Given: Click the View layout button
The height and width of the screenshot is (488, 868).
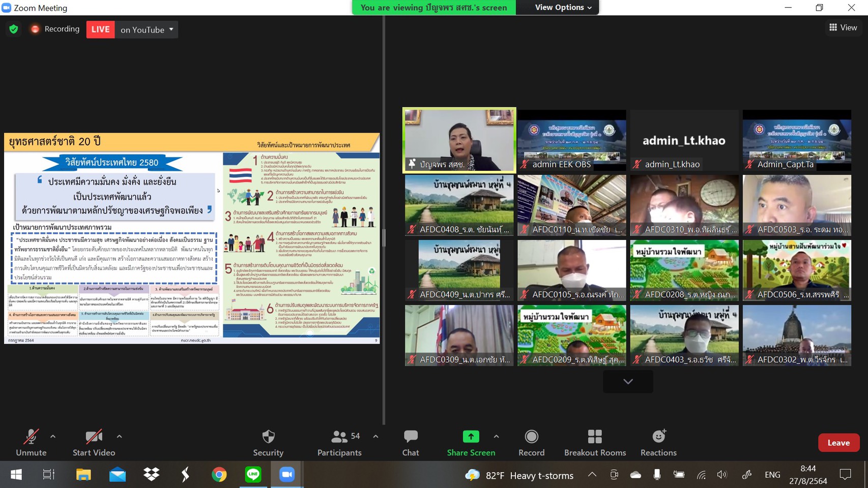Looking at the screenshot, I should point(843,27).
